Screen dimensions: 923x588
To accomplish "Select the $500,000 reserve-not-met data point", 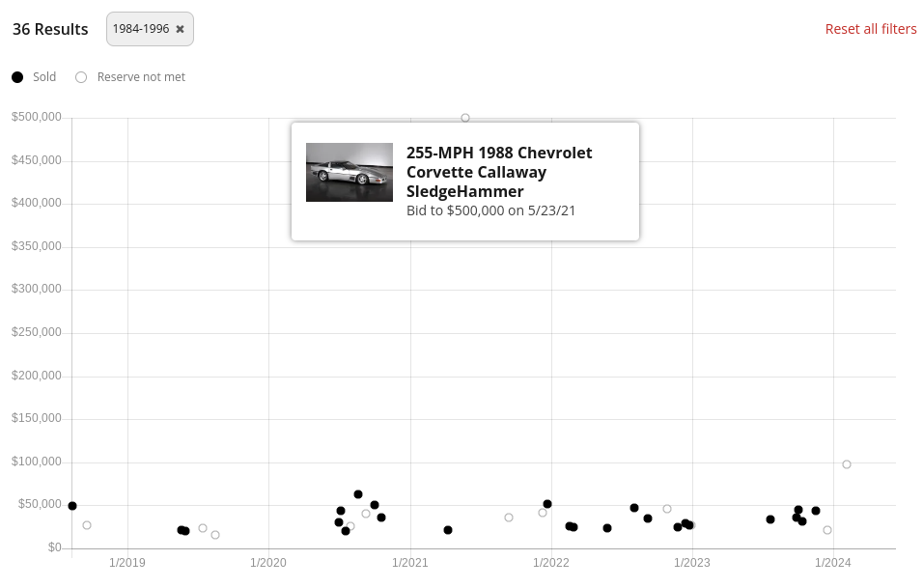I will [x=465, y=118].
